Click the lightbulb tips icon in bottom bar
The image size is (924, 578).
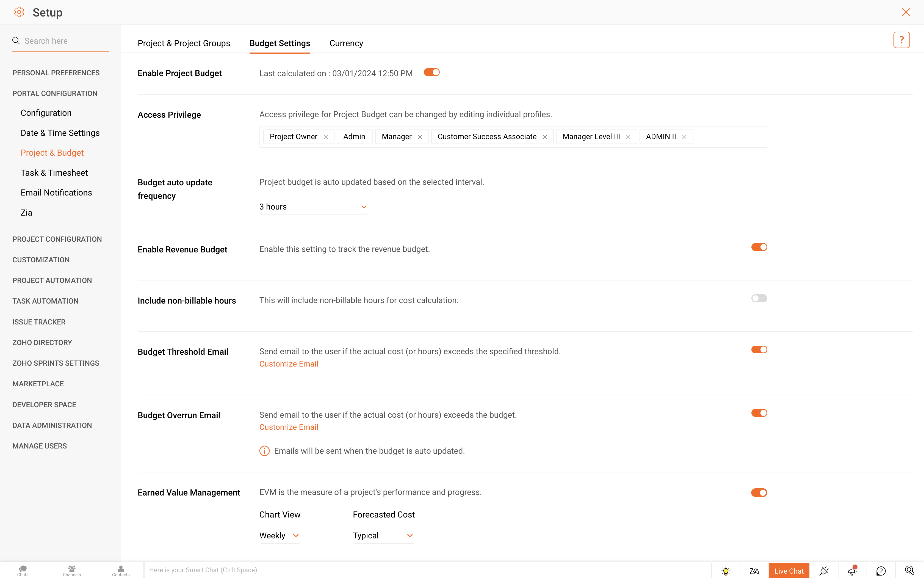[726, 571]
